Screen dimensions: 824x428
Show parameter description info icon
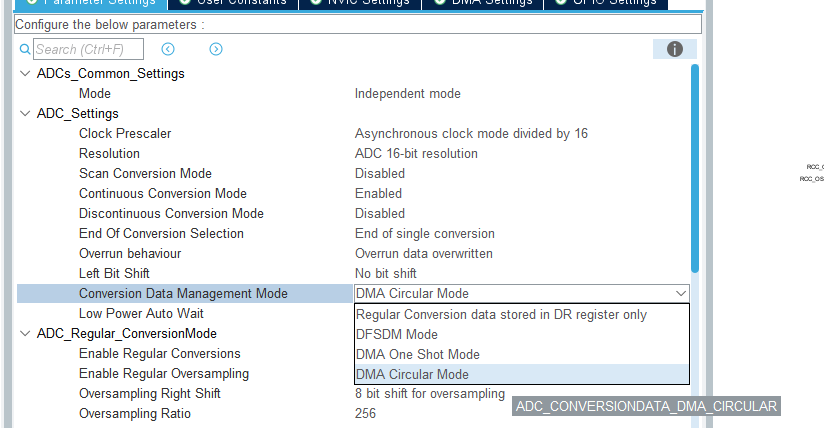(674, 49)
